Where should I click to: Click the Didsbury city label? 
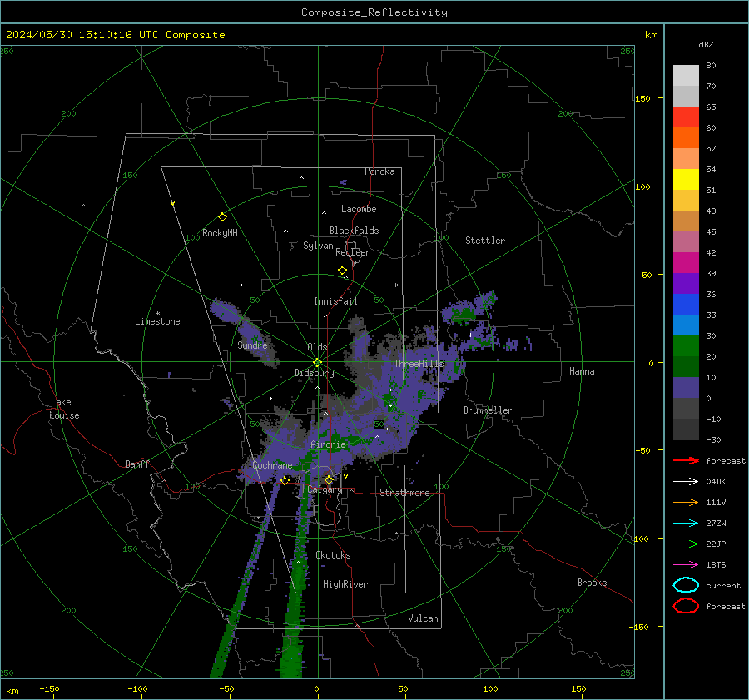click(x=314, y=373)
